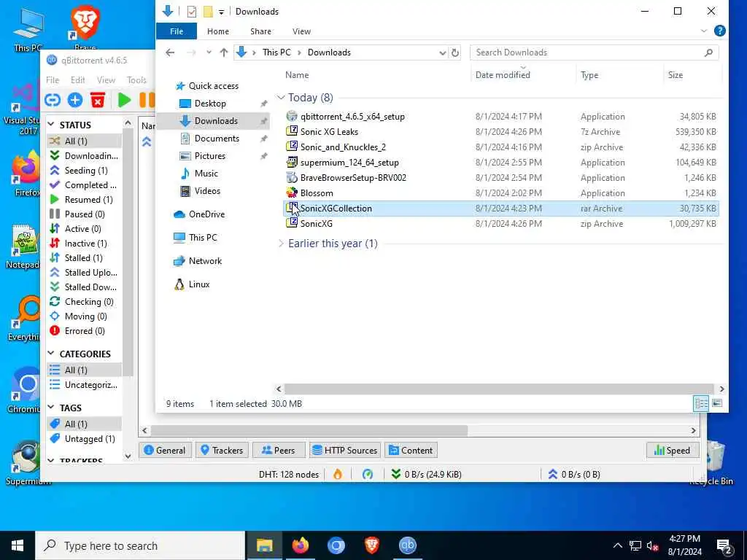This screenshot has width=747, height=560.
Task: Switch to the HTTP Sources tab
Action: 345,451
